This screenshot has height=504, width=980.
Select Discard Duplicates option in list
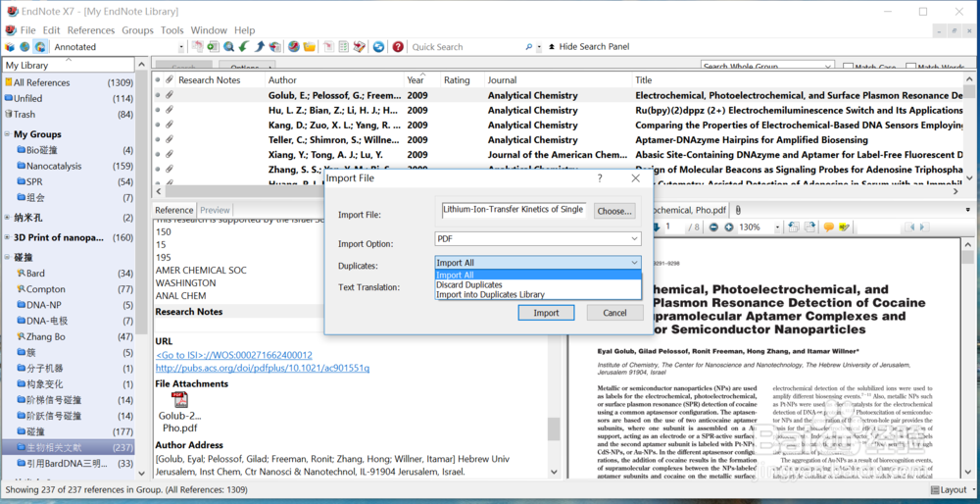(469, 284)
